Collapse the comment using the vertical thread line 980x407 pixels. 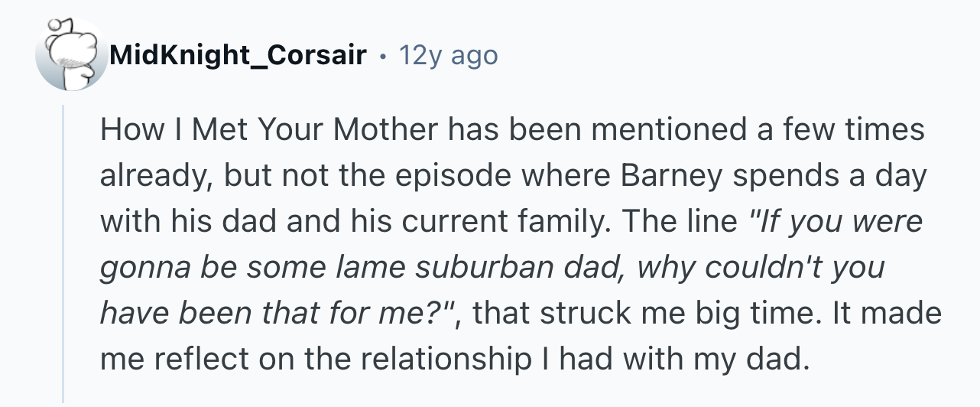click(64, 252)
